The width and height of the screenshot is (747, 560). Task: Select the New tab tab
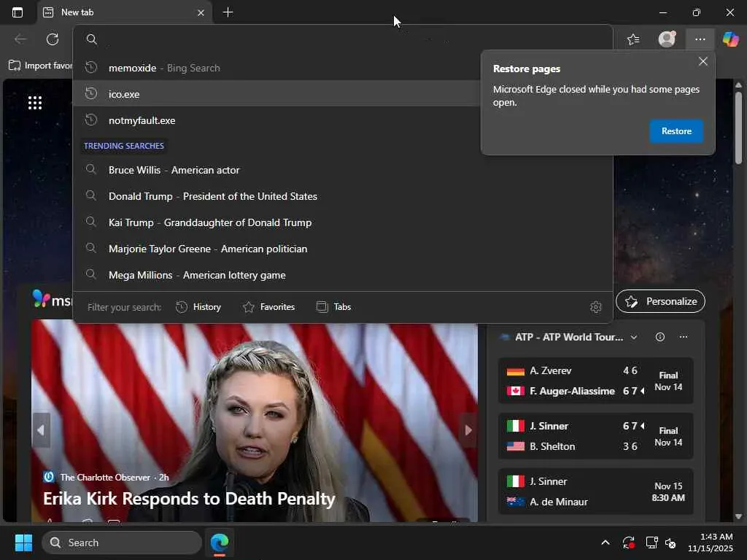pos(124,12)
